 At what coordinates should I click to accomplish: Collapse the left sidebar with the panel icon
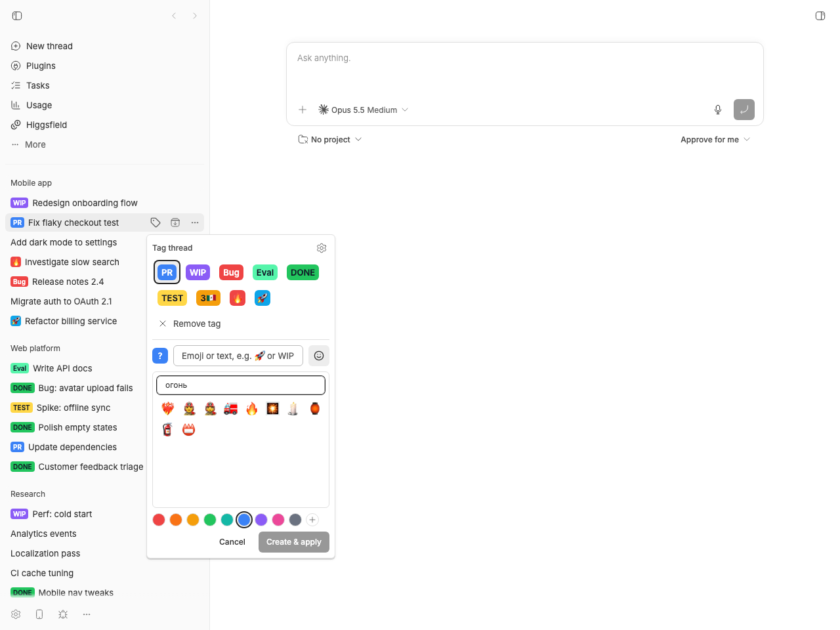point(17,16)
